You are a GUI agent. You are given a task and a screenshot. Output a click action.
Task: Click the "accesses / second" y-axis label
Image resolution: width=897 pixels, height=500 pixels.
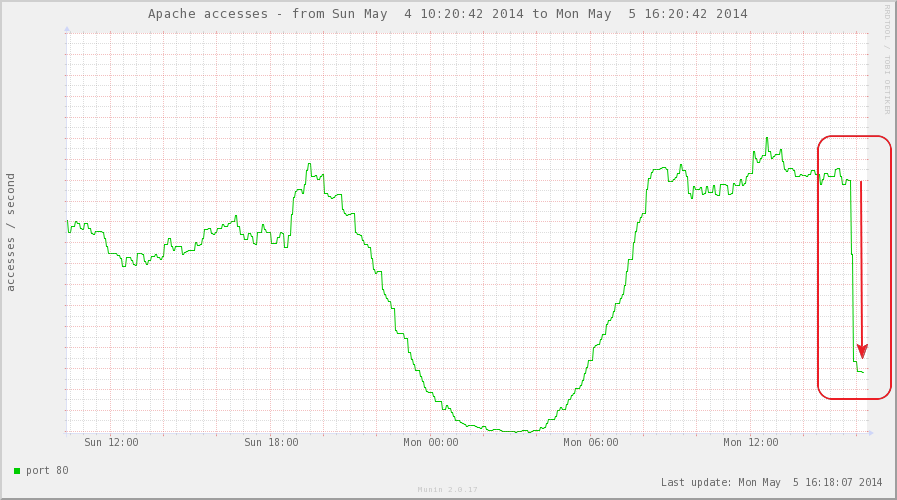(11, 232)
